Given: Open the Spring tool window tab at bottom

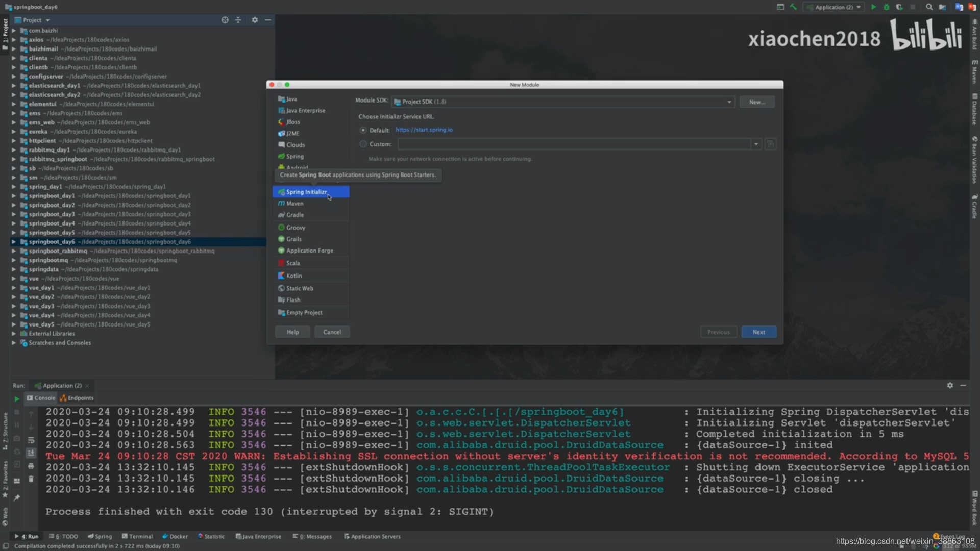Looking at the screenshot, I should tap(100, 536).
